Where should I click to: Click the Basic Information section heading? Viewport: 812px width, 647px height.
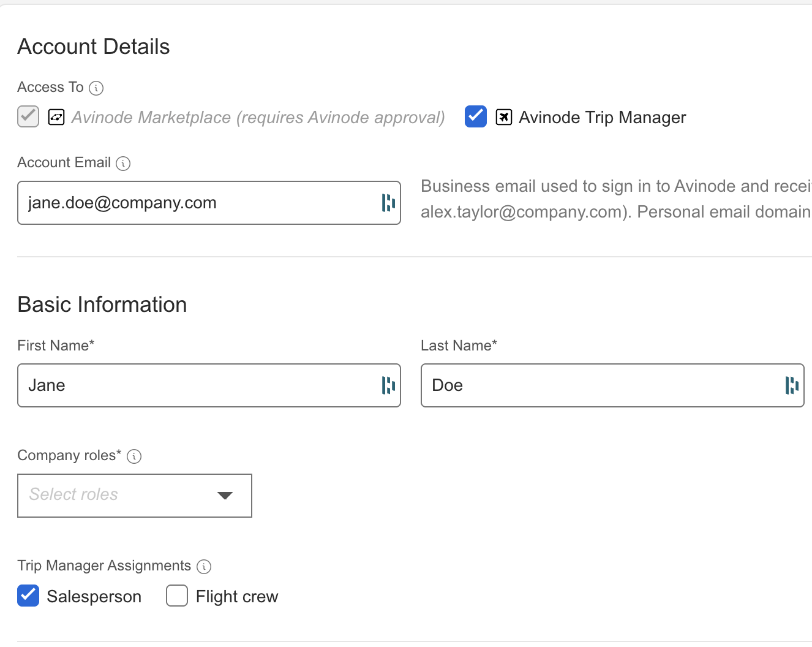coord(102,305)
